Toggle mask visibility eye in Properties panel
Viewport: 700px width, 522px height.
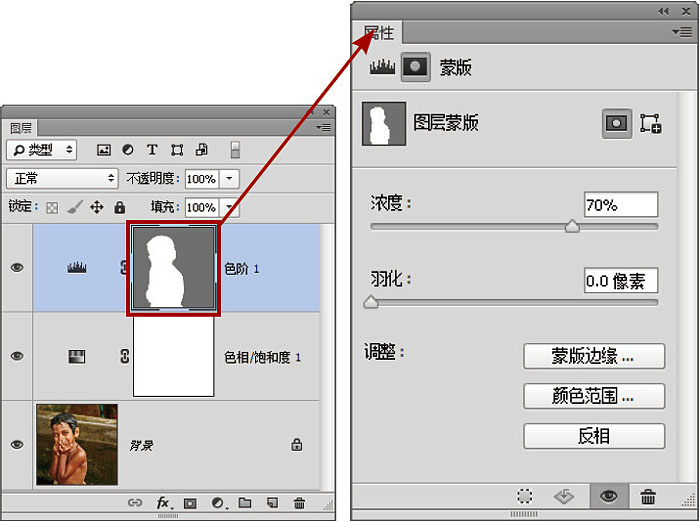coord(608,496)
